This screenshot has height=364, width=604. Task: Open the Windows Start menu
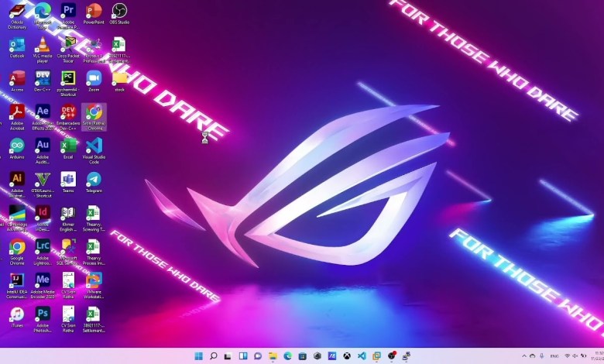tap(199, 356)
